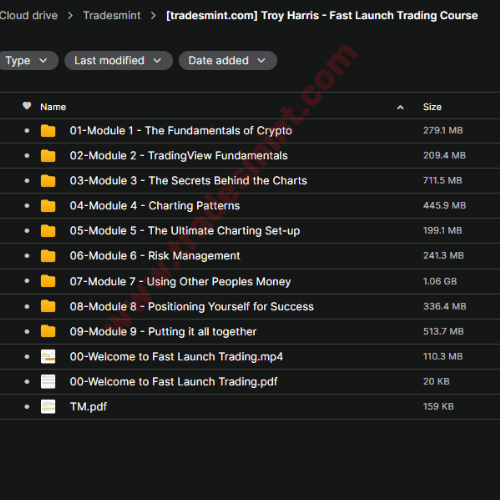Click favourite dot on Module 6 row
Image resolution: width=500 pixels, height=500 pixels.
(x=27, y=256)
